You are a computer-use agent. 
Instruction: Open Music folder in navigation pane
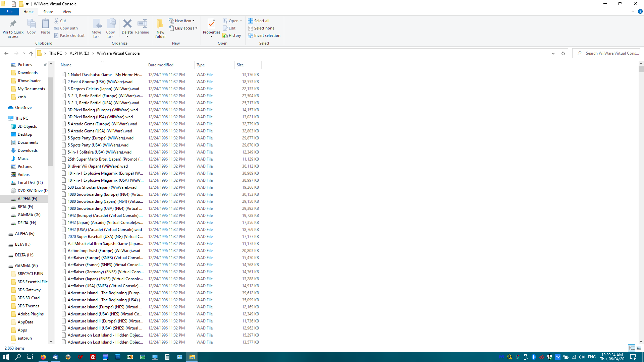pyautogui.click(x=23, y=159)
